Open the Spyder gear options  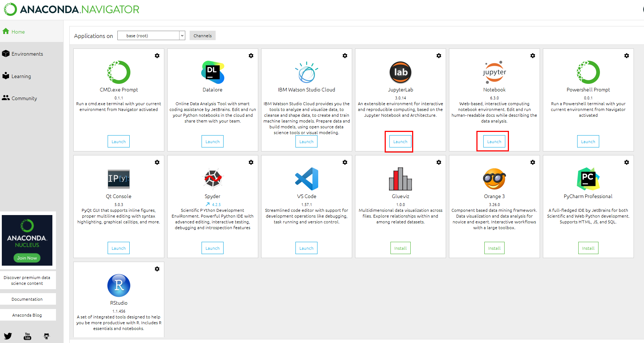point(251,162)
